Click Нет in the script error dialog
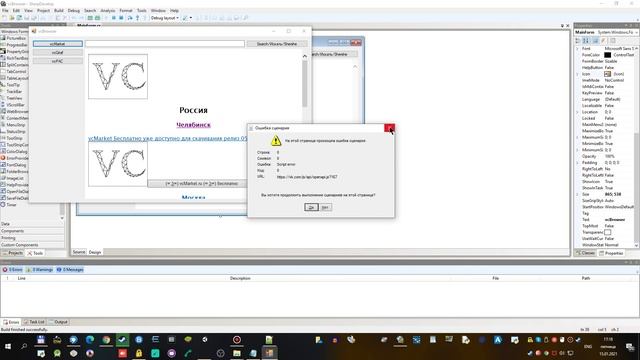The image size is (640, 360). click(325, 207)
